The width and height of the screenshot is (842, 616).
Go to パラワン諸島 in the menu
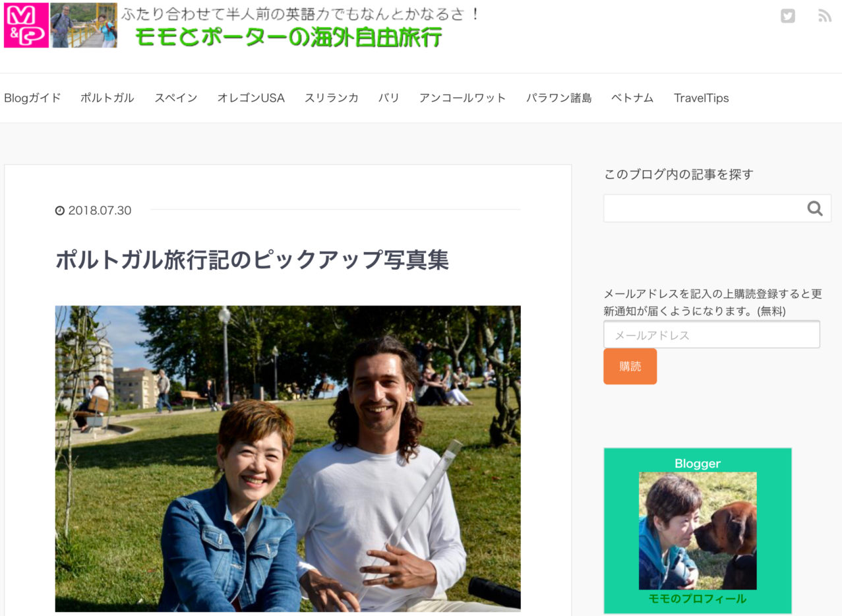(558, 98)
